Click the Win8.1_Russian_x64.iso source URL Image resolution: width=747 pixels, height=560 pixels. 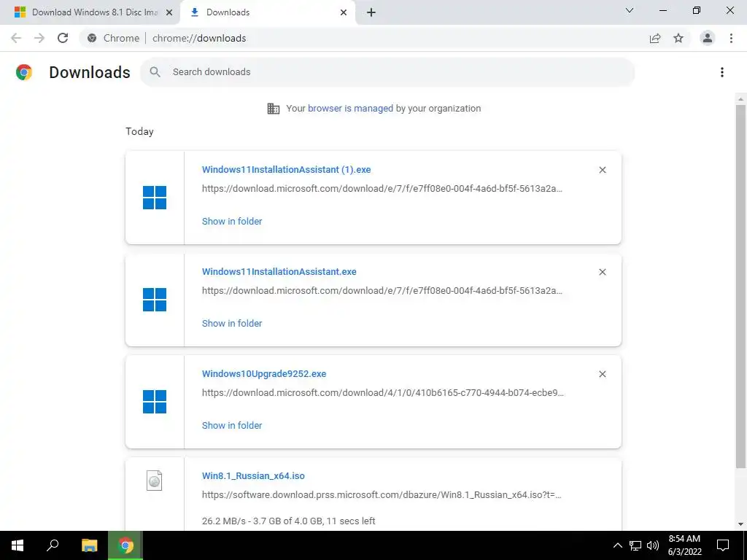[x=382, y=495]
